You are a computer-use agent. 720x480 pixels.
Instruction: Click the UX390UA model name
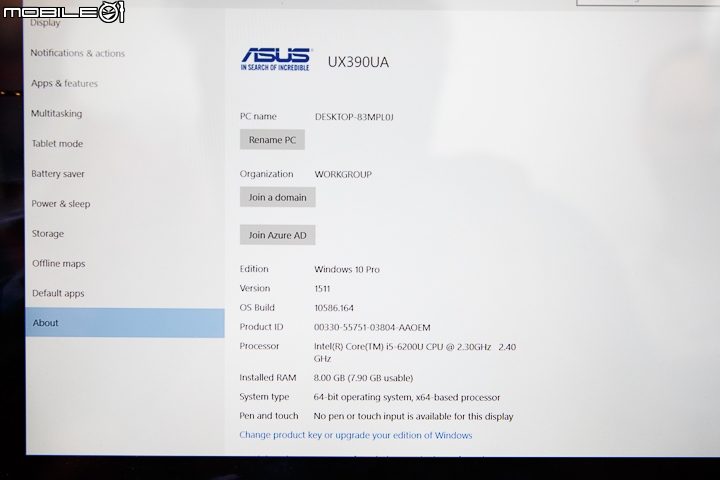[358, 62]
